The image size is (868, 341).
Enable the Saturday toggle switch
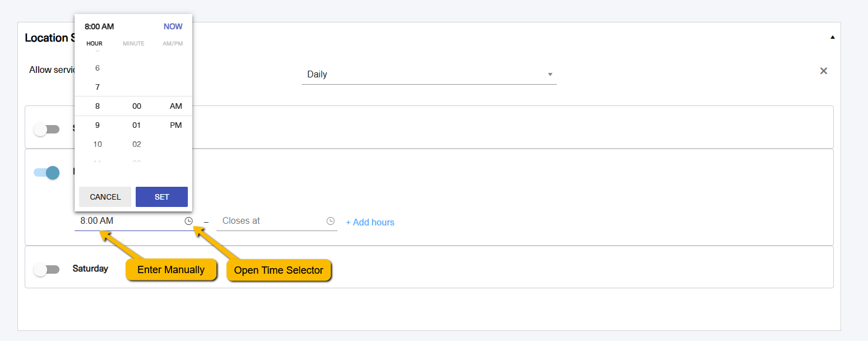[46, 270]
